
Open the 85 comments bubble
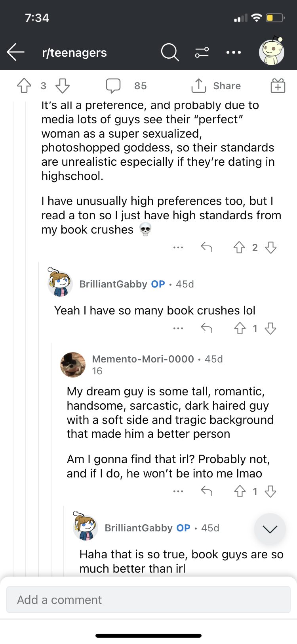[114, 86]
